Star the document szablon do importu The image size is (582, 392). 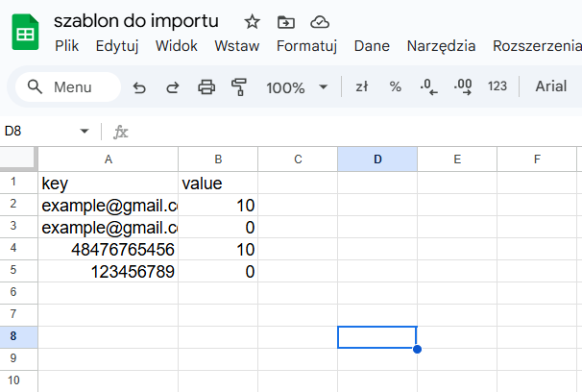point(253,21)
